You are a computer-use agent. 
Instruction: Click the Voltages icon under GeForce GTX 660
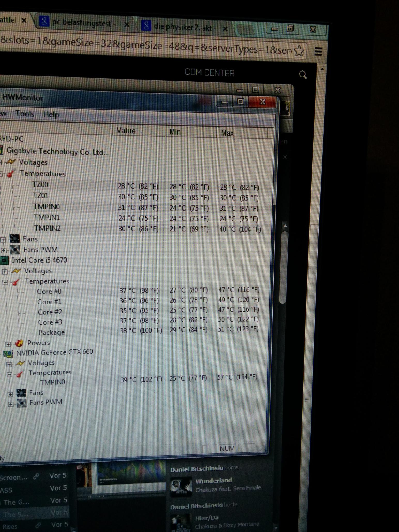(x=20, y=363)
